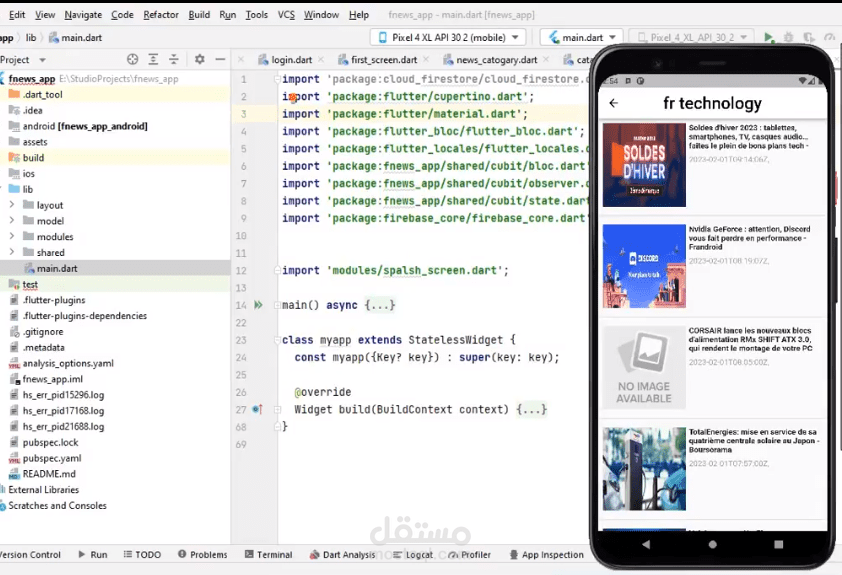Open App Inspection tool window
The height and width of the screenshot is (575, 842).
point(546,555)
